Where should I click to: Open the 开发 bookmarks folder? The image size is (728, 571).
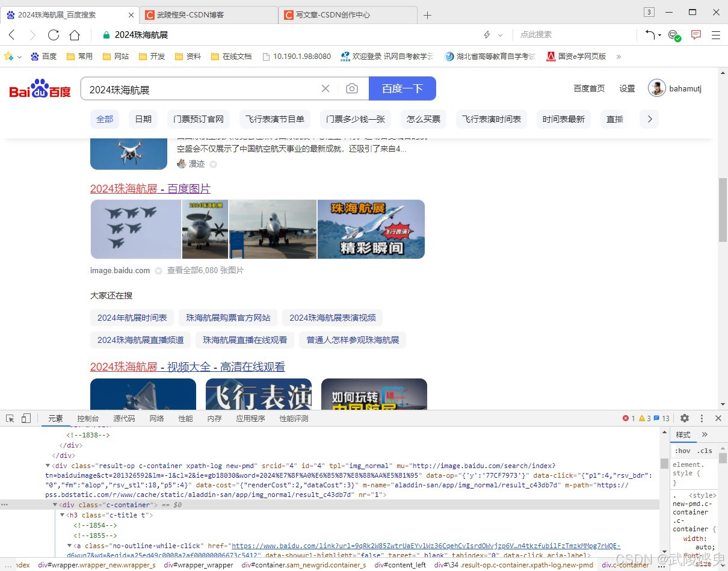pyautogui.click(x=152, y=56)
